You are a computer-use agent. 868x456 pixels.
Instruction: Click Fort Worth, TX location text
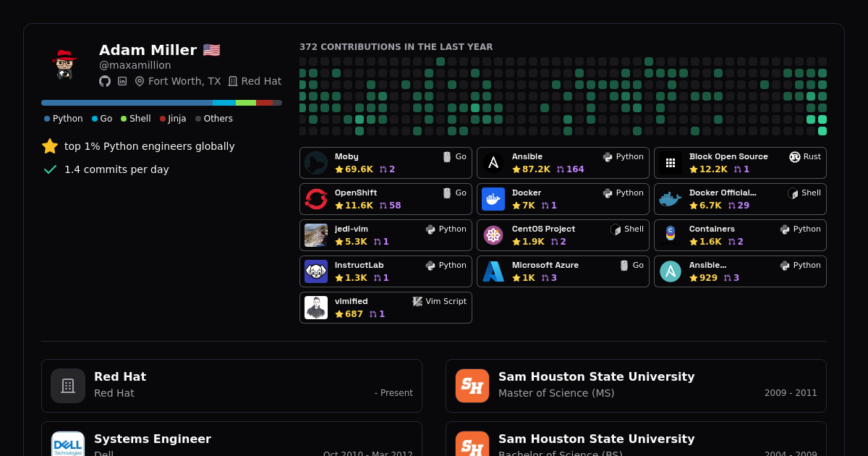tap(184, 81)
